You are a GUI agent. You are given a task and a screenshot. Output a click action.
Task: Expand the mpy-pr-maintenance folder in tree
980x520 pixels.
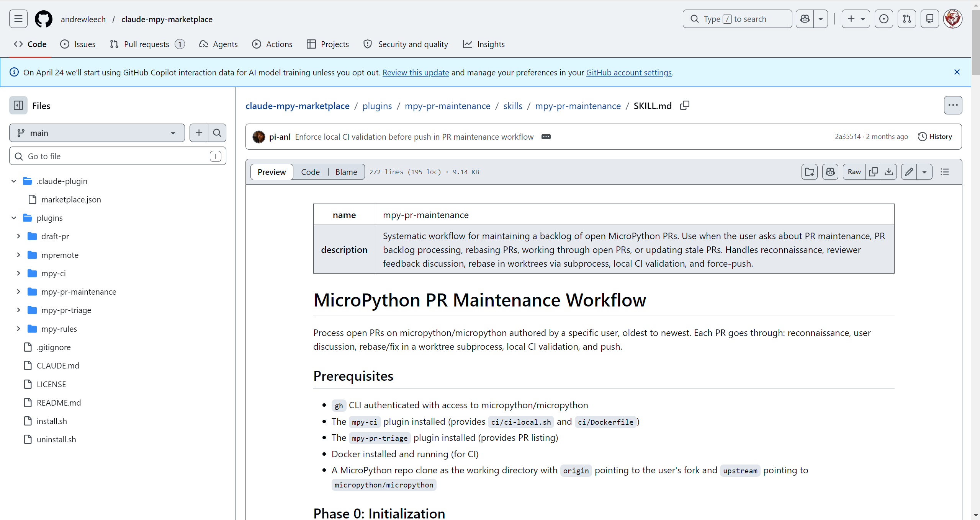pyautogui.click(x=18, y=292)
